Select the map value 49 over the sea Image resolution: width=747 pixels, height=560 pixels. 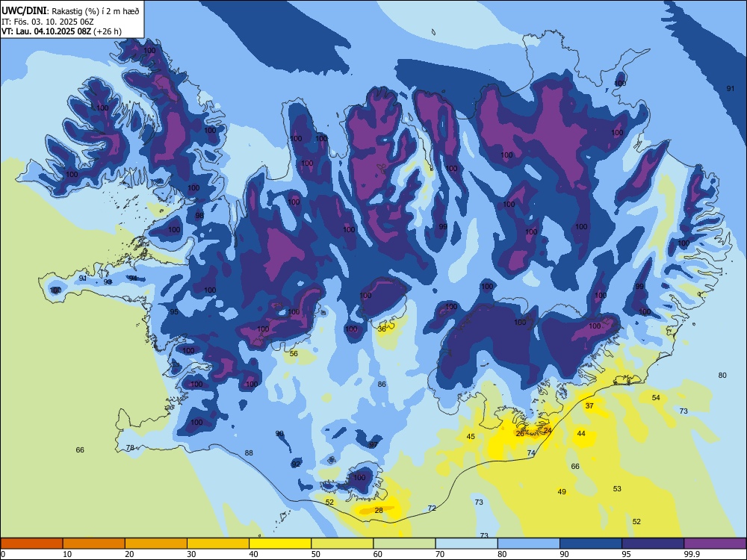562,492
